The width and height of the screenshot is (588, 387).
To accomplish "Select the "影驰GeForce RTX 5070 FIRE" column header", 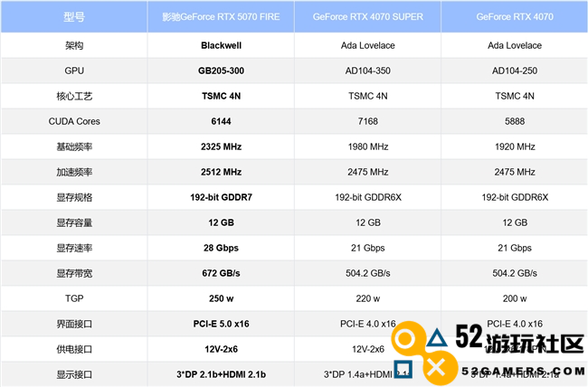I will tap(221, 17).
